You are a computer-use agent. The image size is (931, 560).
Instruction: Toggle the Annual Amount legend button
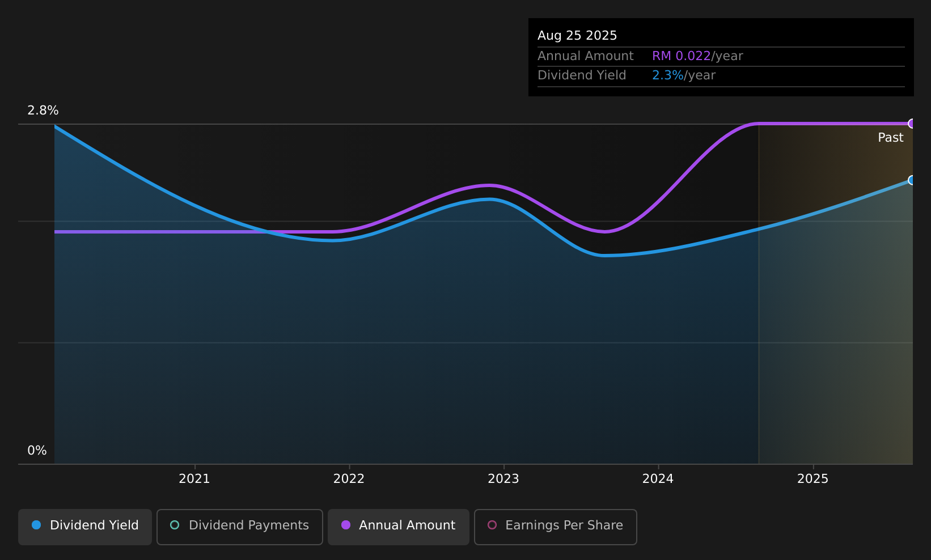399,527
